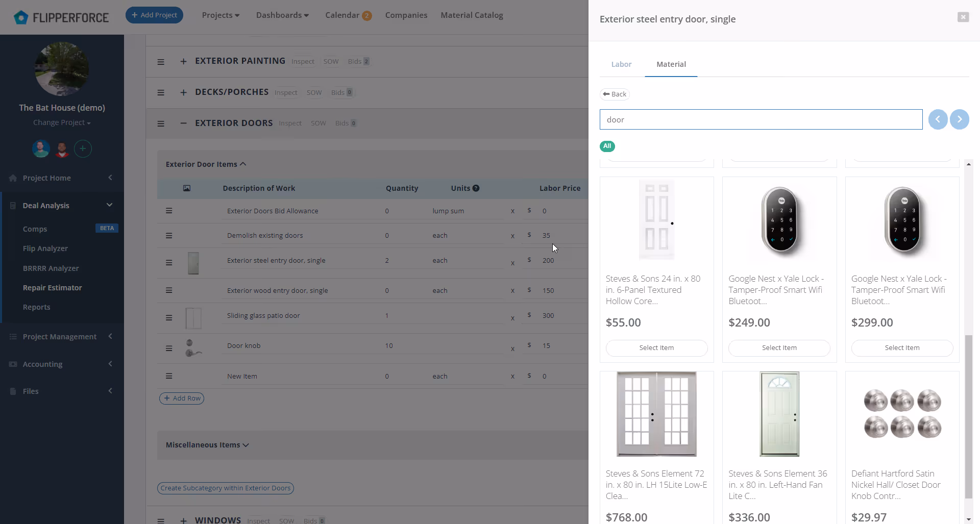Screen dimensions: 980x524
Task: Collapse the Deal Analysis sidebar section
Action: (x=62, y=206)
